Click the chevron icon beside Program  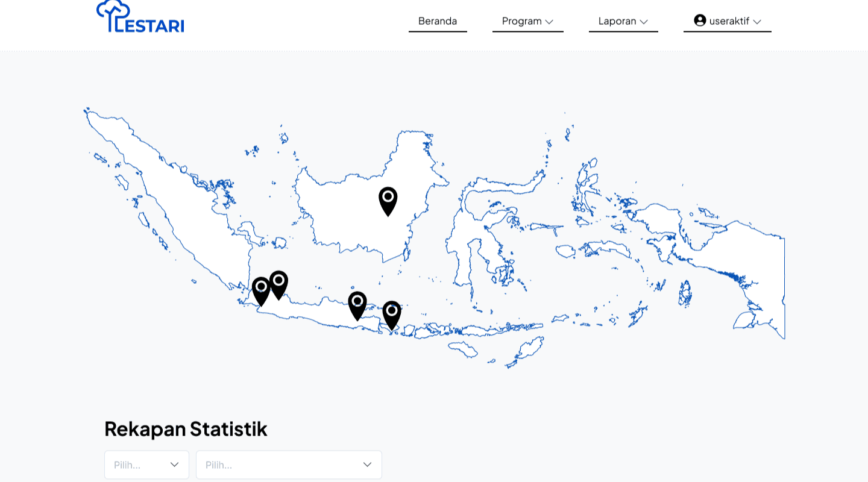click(x=549, y=22)
